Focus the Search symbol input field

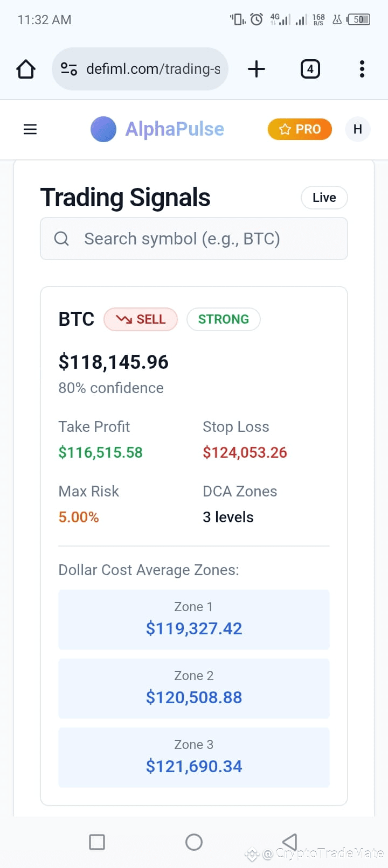coord(194,239)
